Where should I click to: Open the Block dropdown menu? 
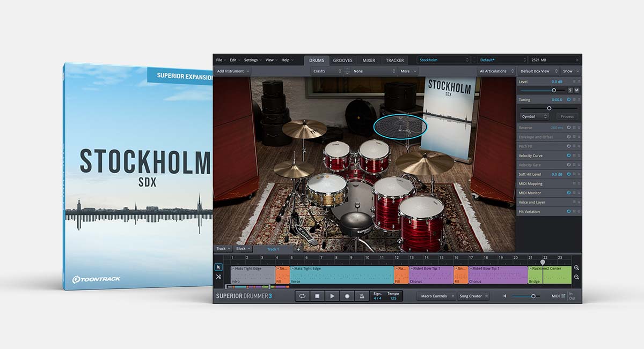[x=243, y=249]
